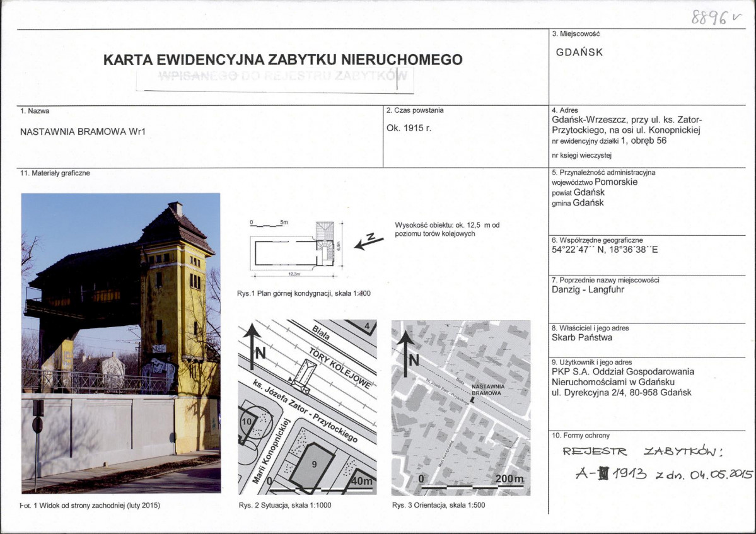Select owner text Skarb Państwa
This screenshot has width=756, height=534.
point(582,337)
